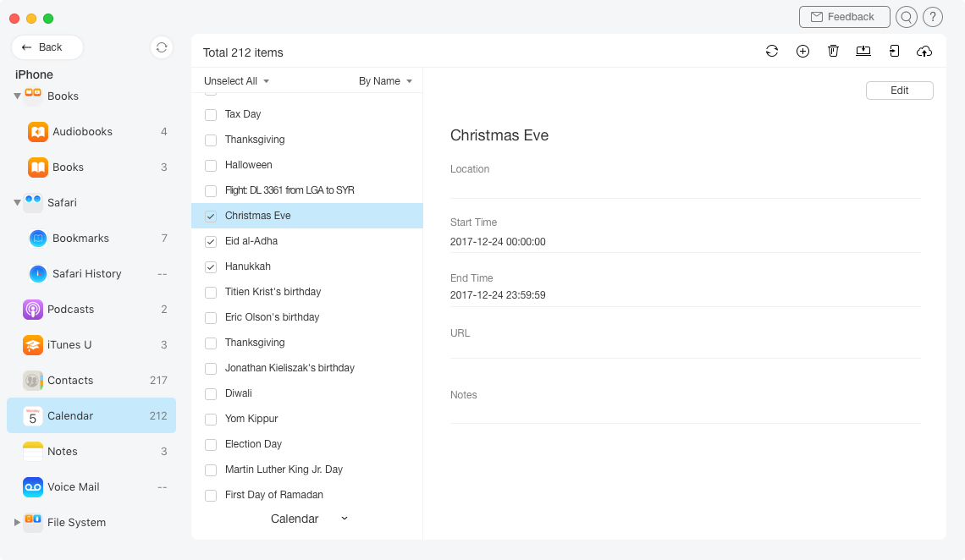Delete selected calendar events
The image size is (965, 560).
(833, 51)
